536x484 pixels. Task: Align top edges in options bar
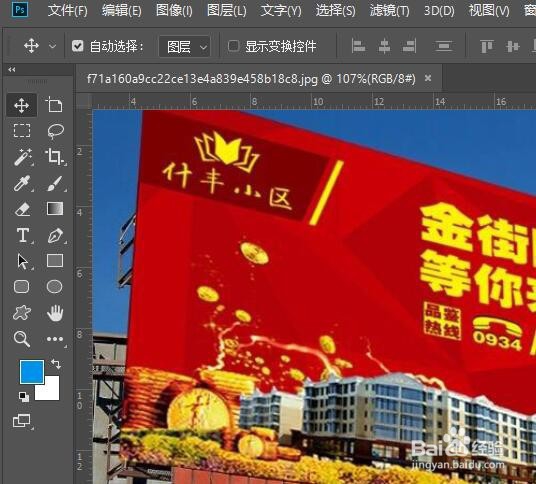[487, 46]
